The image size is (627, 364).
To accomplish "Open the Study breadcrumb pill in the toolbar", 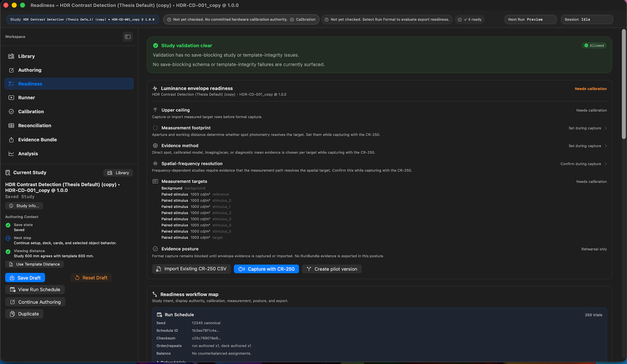I will (x=82, y=20).
